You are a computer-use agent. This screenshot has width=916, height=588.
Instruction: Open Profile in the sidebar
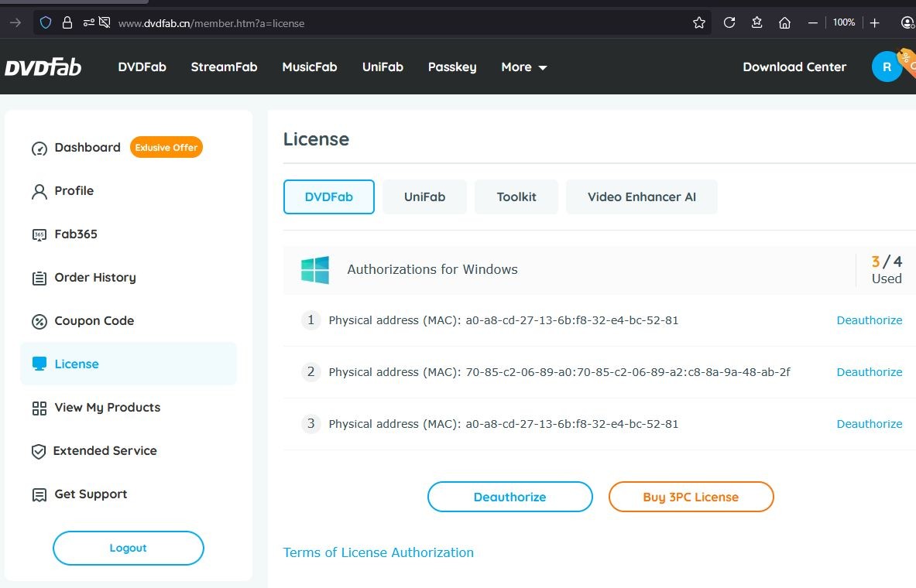point(74,190)
